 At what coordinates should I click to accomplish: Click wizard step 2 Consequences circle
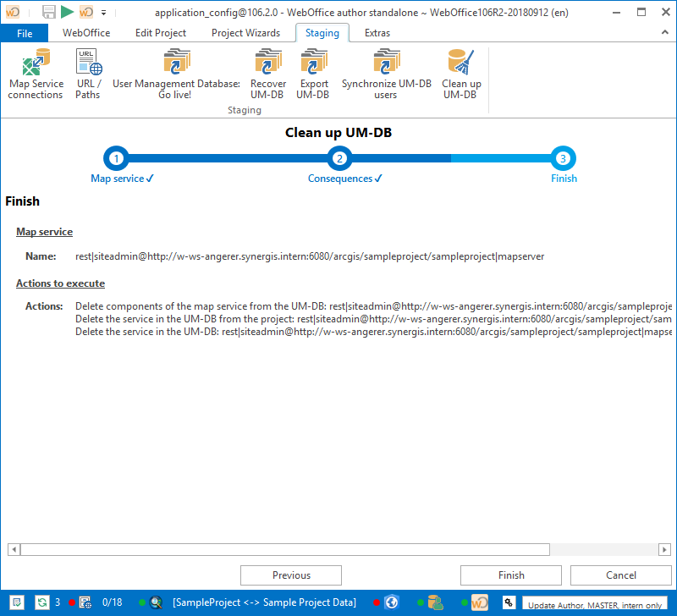click(339, 158)
